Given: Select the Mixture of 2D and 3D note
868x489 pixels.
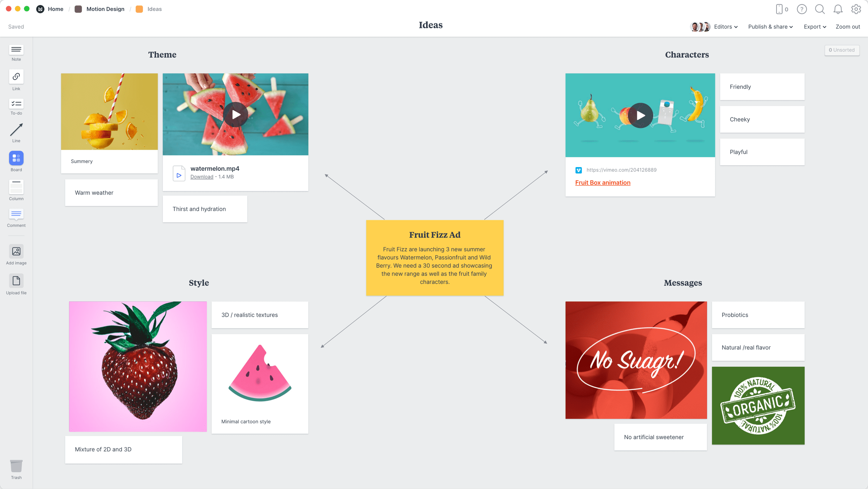Looking at the screenshot, I should click(x=124, y=450).
